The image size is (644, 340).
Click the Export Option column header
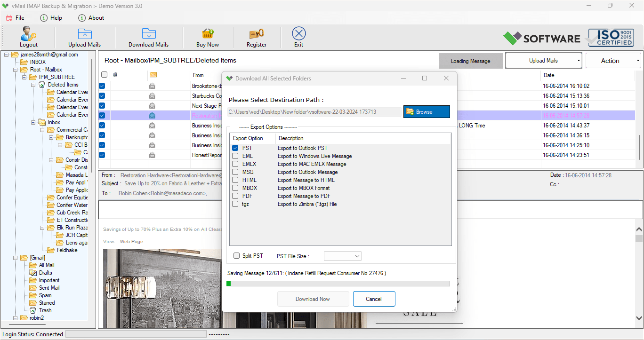tap(248, 138)
